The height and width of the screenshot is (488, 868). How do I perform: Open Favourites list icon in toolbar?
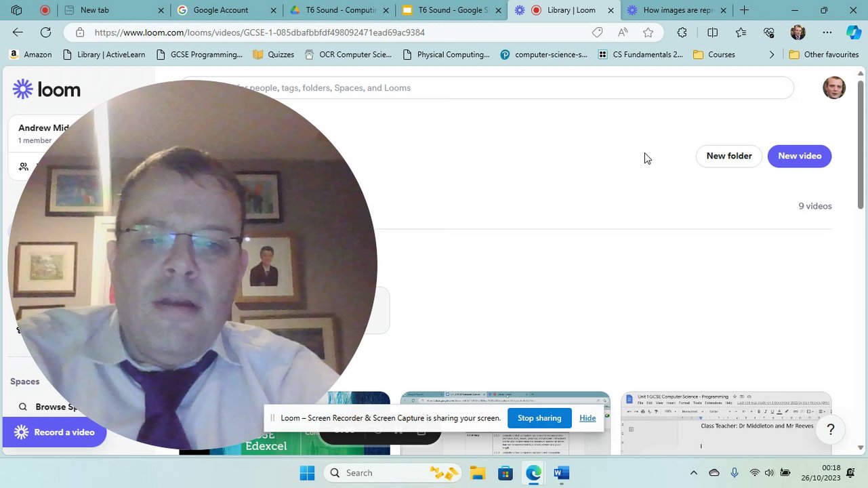(741, 33)
